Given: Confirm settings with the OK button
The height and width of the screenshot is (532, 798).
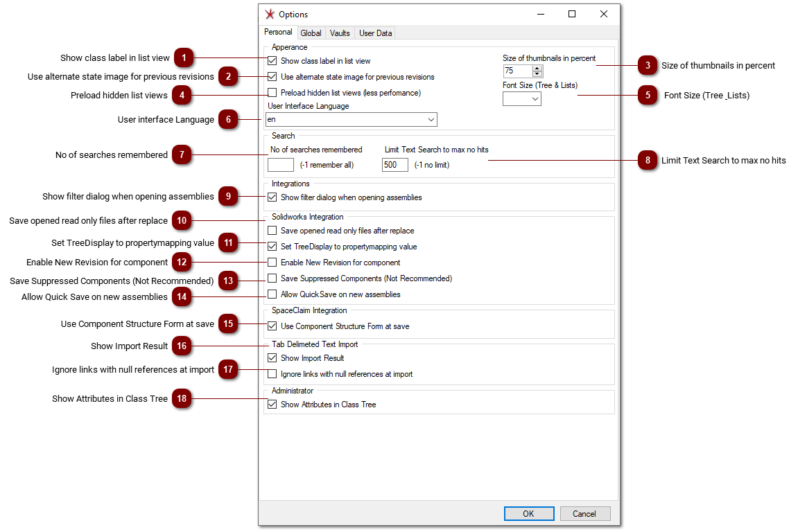Looking at the screenshot, I should tap(529, 514).
